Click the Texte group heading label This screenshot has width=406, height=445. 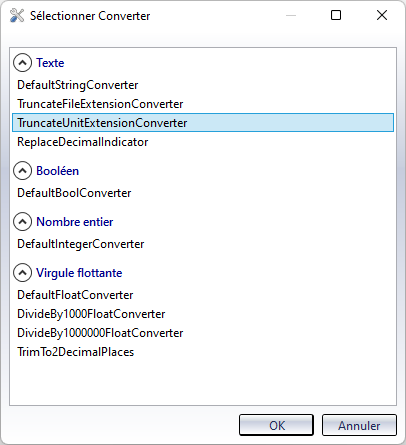tap(50, 63)
